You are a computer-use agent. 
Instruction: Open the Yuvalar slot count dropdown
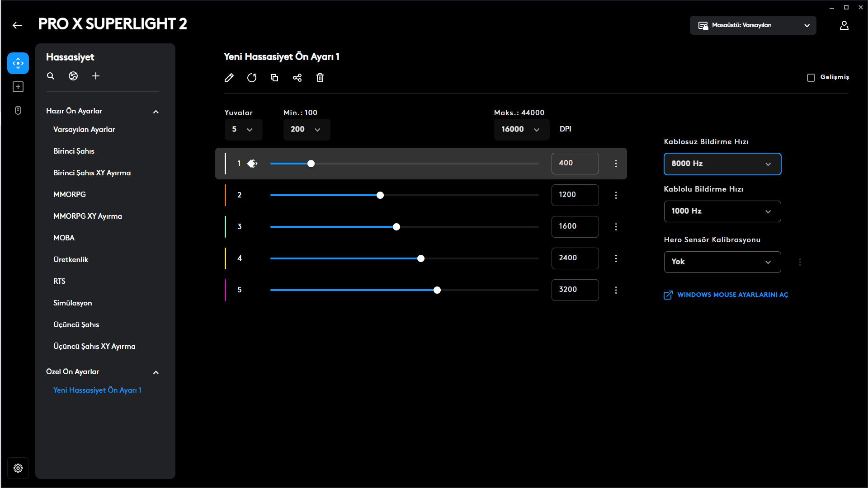243,130
